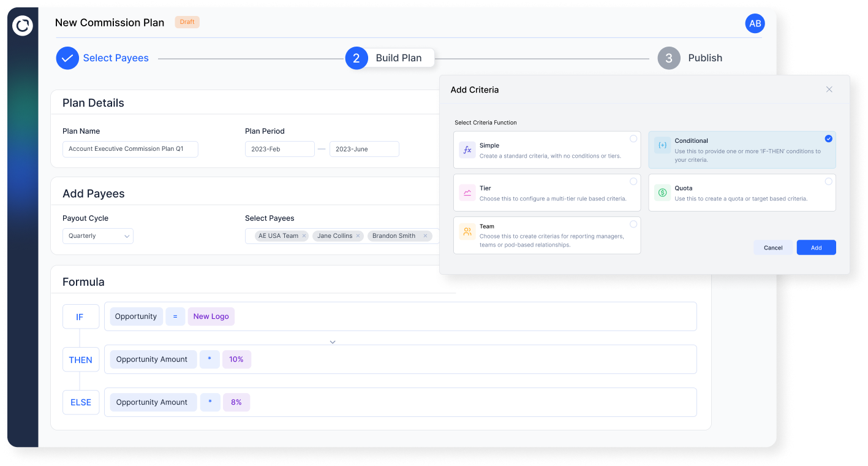This screenshot has width=868, height=466.
Task: Click the Conditional criteria braces icon
Action: (662, 145)
